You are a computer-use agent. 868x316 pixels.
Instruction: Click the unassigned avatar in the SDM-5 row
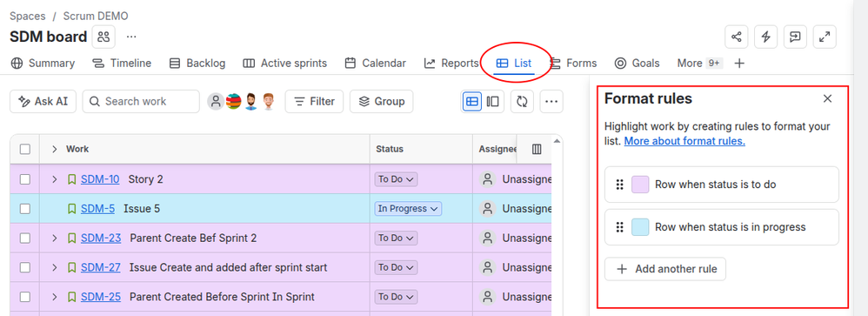coord(487,208)
